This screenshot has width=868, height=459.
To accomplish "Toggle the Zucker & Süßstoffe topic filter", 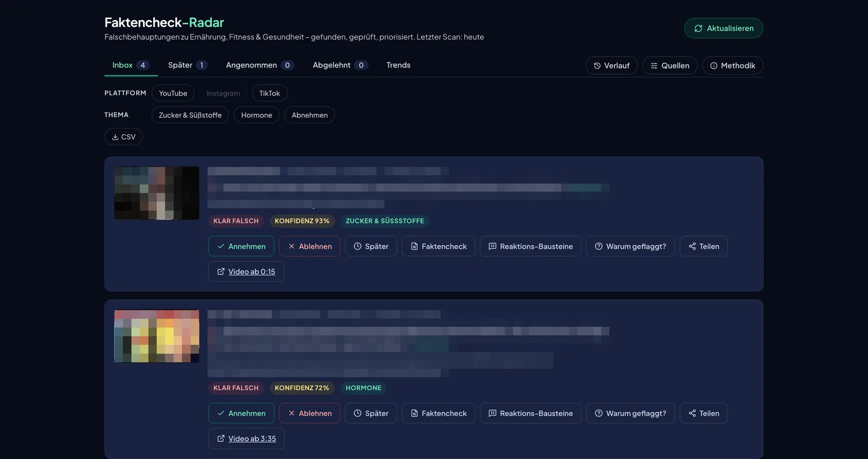I will [x=190, y=115].
